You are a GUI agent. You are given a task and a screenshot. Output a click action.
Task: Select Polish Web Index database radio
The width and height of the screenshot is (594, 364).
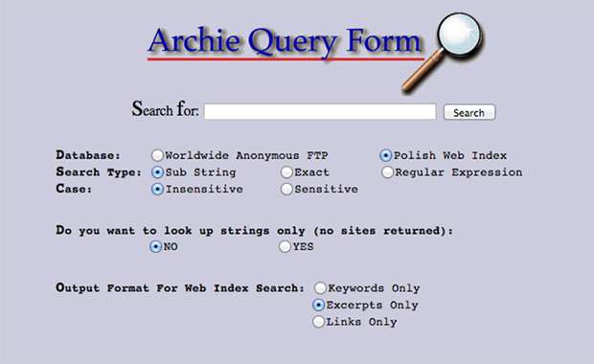point(386,155)
